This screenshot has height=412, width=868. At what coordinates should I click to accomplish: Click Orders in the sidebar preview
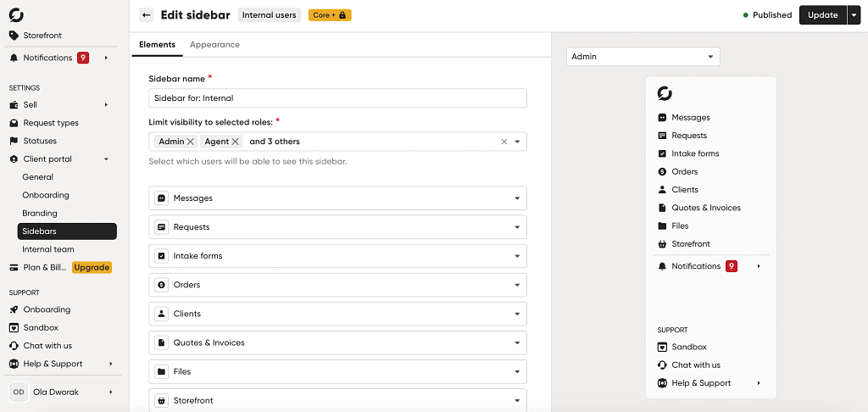[685, 171]
